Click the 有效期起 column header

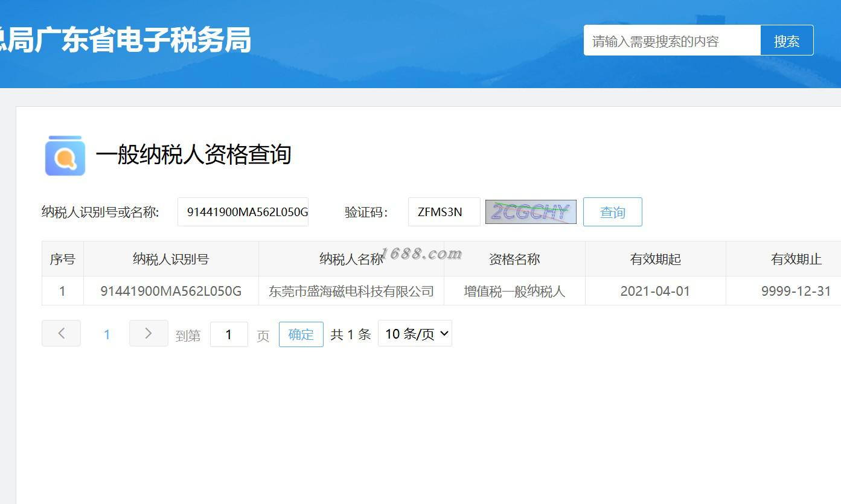coord(656,259)
